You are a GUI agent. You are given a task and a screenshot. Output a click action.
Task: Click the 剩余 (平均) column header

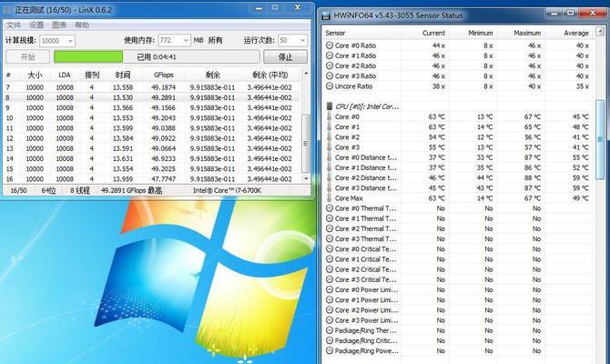point(270,75)
